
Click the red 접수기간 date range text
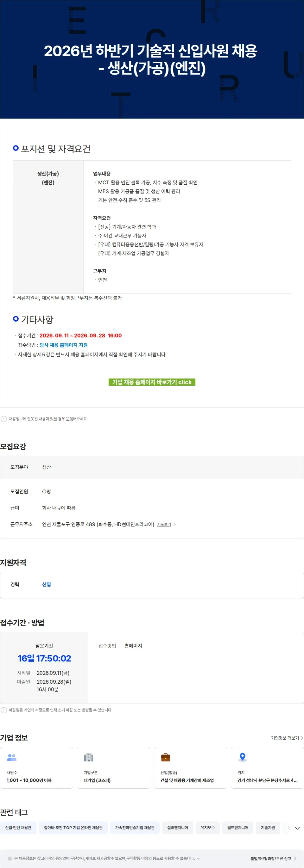pos(80,335)
